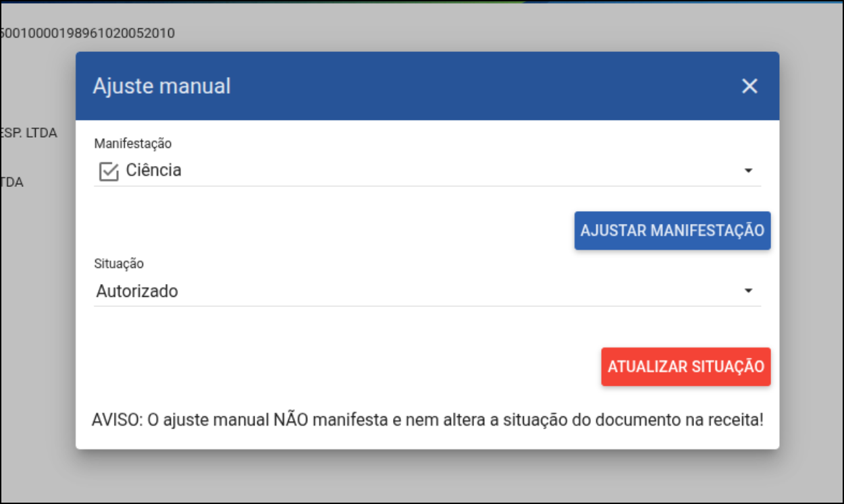
Task: Click the ESP. LTDA text behind dialog
Action: (28, 133)
